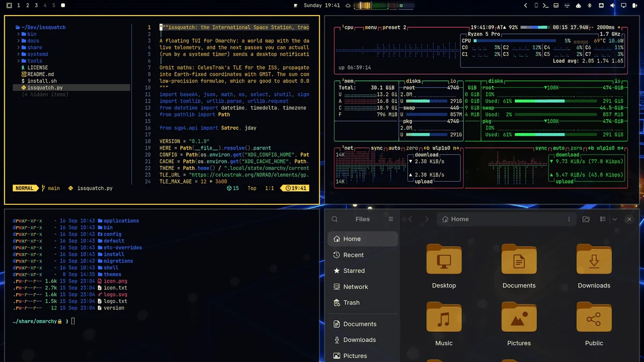This screenshot has width=644, height=362.
Task: Open the Files view options dropdown arrow
Action: [x=614, y=219]
